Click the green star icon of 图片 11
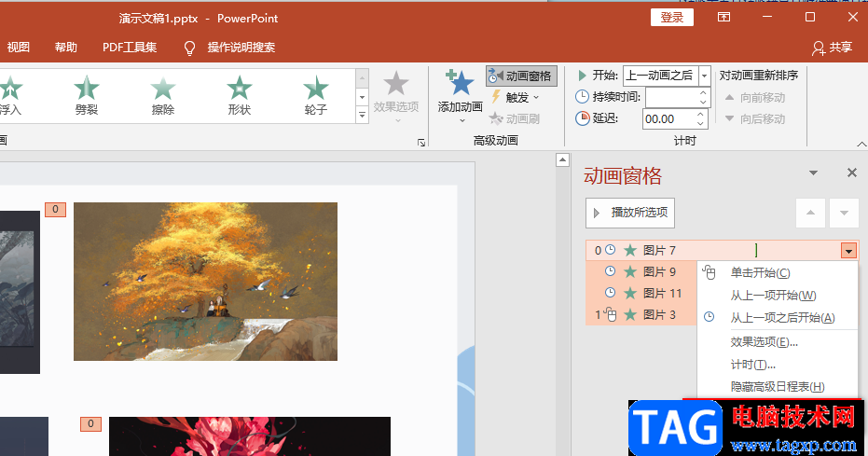 630,294
